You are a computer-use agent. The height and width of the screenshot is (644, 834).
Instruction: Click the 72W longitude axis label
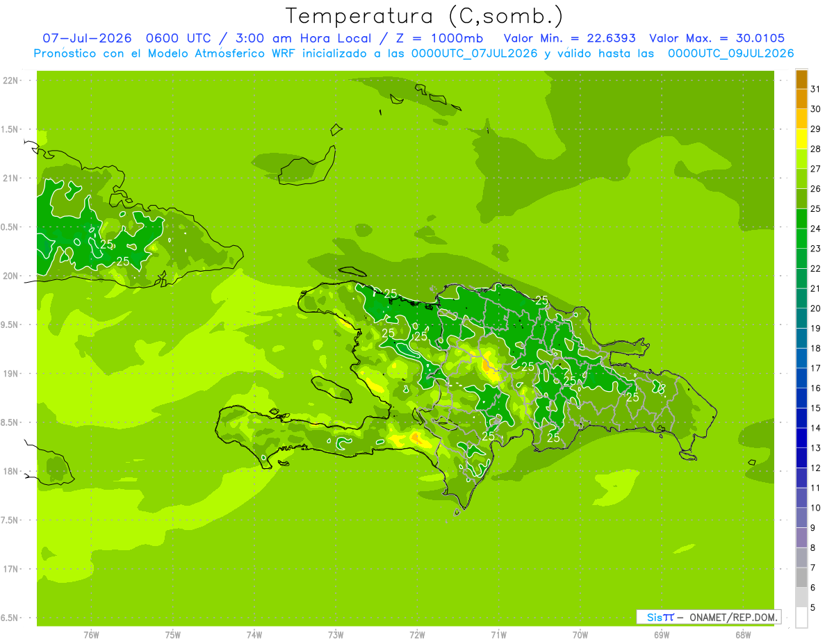[x=417, y=635]
